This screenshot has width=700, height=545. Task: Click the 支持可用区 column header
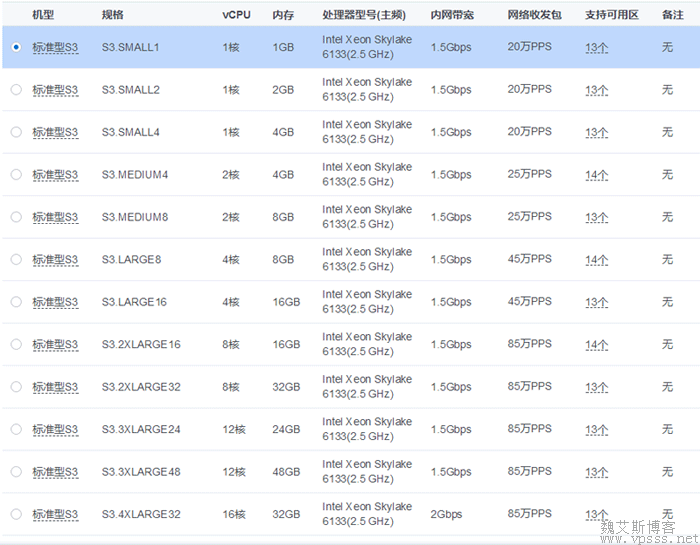click(x=610, y=16)
